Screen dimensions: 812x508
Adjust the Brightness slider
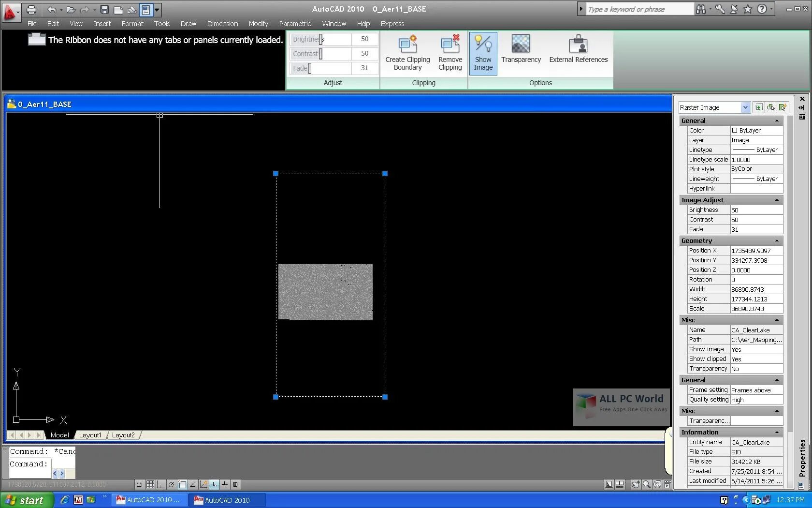[321, 39]
